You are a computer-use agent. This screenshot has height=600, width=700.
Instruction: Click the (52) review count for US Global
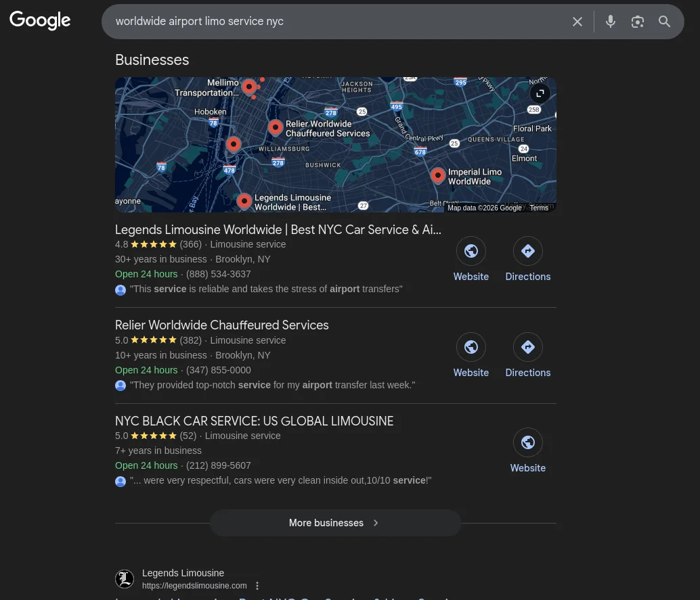pos(188,436)
